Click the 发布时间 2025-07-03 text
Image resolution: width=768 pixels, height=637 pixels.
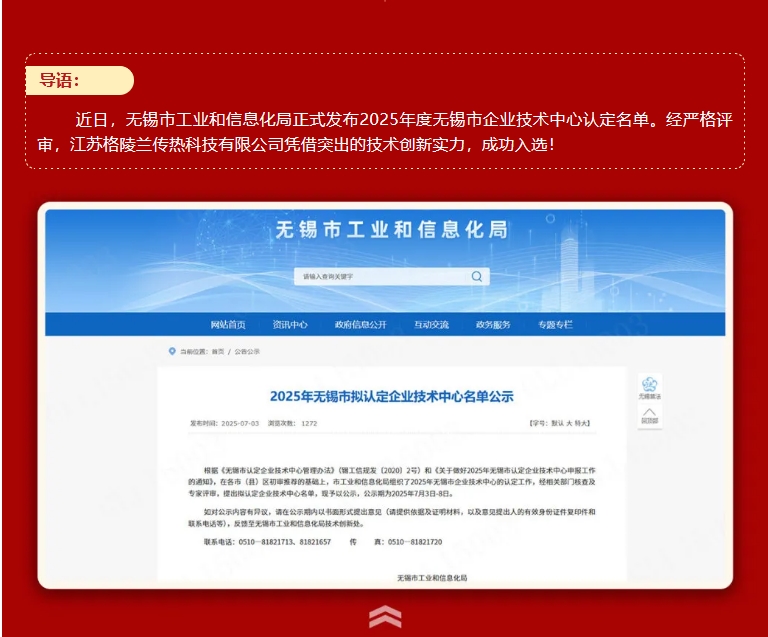(224, 424)
